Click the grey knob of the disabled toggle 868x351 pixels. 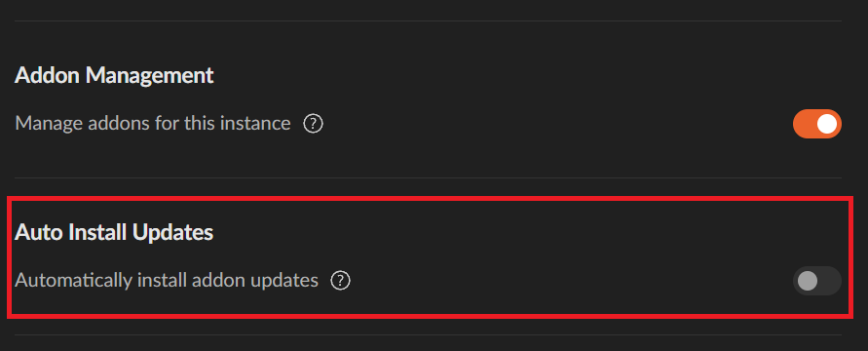(808, 281)
